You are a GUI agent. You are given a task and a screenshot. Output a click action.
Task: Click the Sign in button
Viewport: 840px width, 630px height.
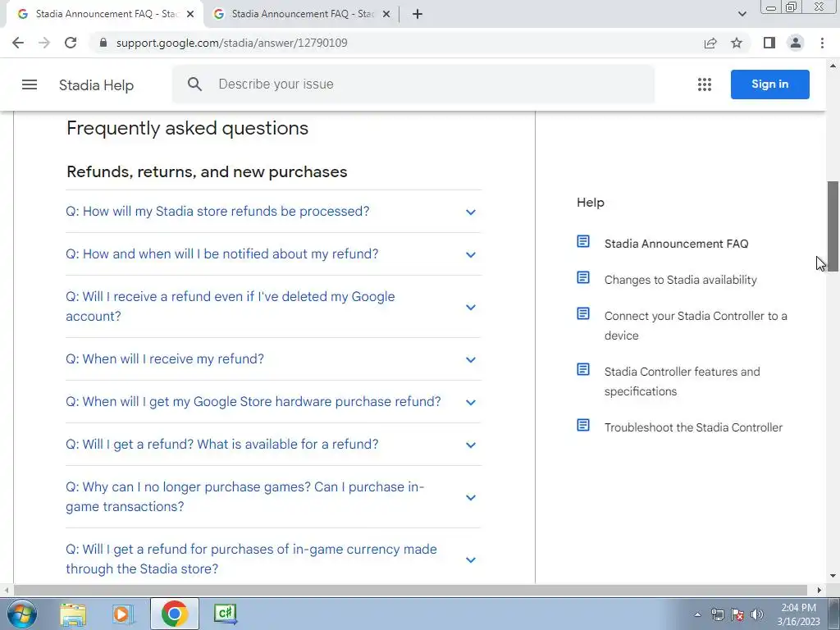point(769,84)
